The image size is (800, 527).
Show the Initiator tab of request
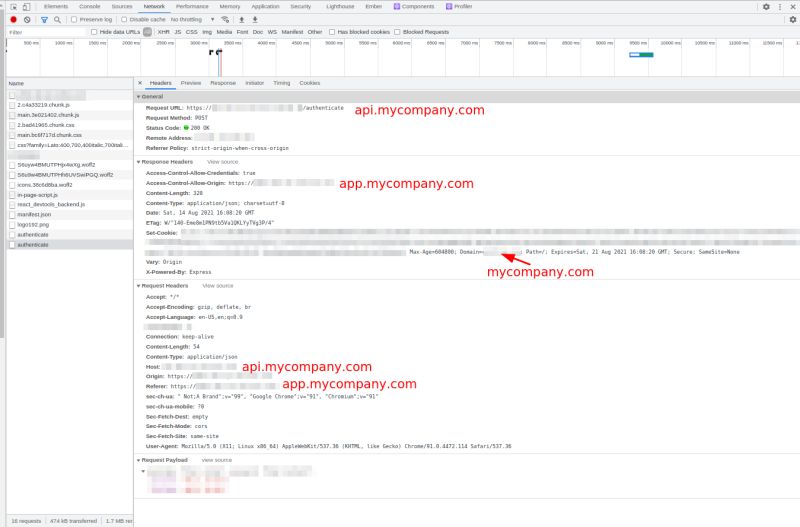(x=255, y=83)
